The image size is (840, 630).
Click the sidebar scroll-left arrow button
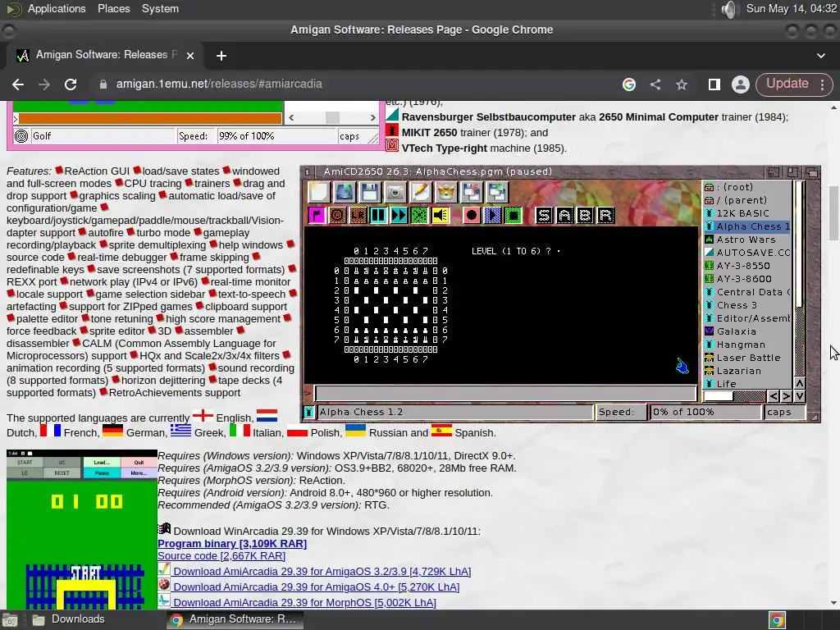773,396
